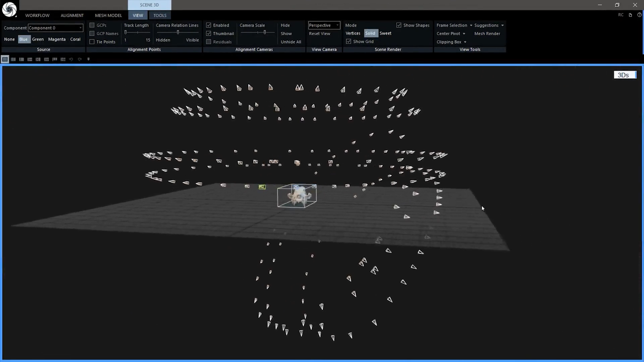Enable the Tie Points checkbox
The height and width of the screenshot is (362, 644).
(x=92, y=42)
